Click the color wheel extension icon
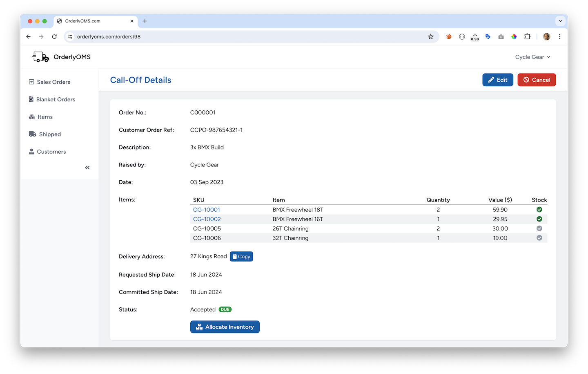 (514, 36)
